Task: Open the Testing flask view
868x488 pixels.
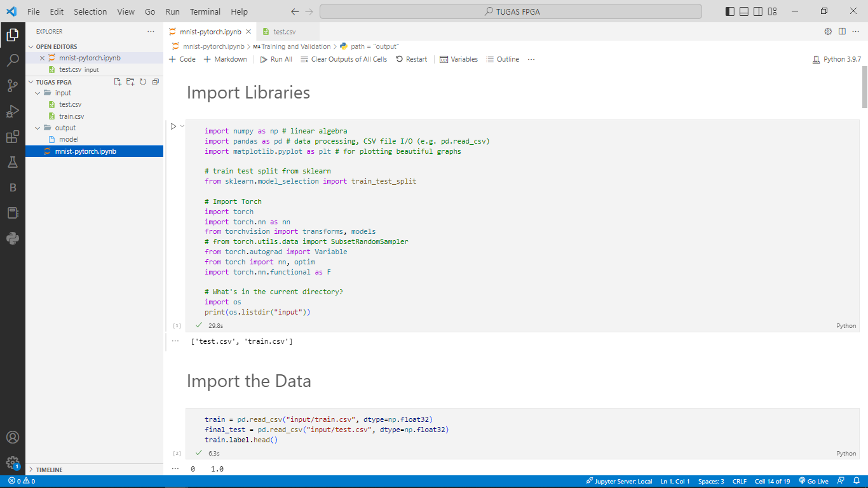Action: tap(12, 162)
